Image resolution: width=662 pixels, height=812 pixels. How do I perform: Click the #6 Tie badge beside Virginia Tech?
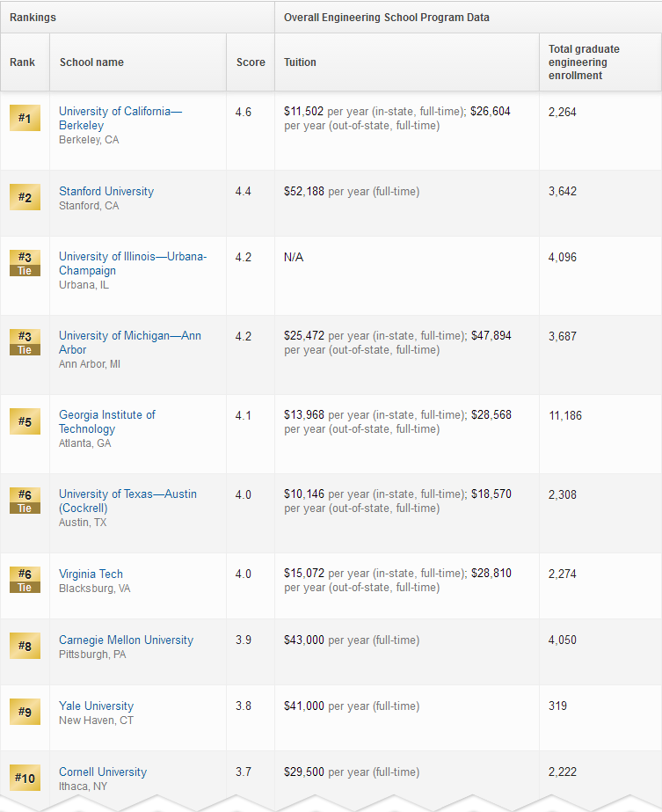tap(25, 580)
